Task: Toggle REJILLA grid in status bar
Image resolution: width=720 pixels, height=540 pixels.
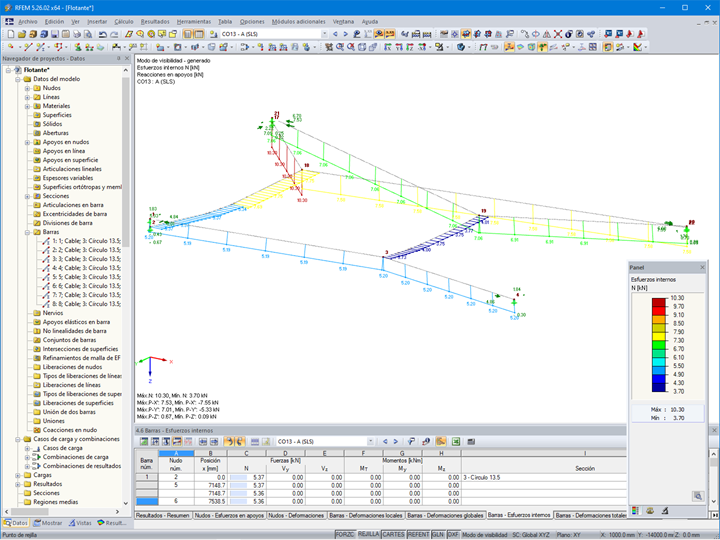Action: point(368,534)
